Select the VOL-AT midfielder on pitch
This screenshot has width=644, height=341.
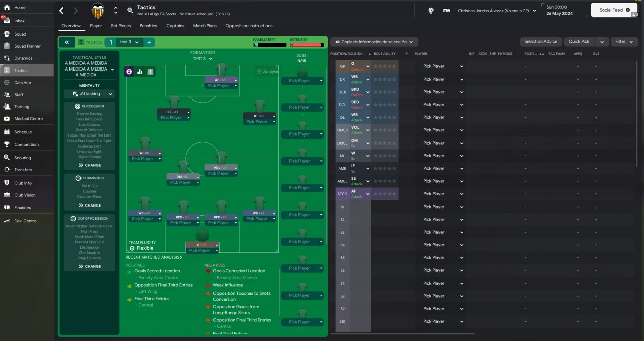[221, 164]
